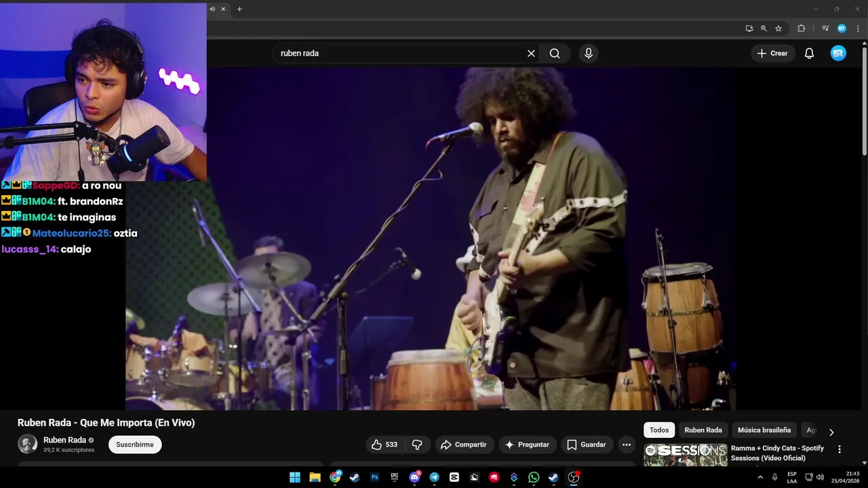The height and width of the screenshot is (488, 868).
Task: Open the Ruben Rada channel name link
Action: [64, 440]
